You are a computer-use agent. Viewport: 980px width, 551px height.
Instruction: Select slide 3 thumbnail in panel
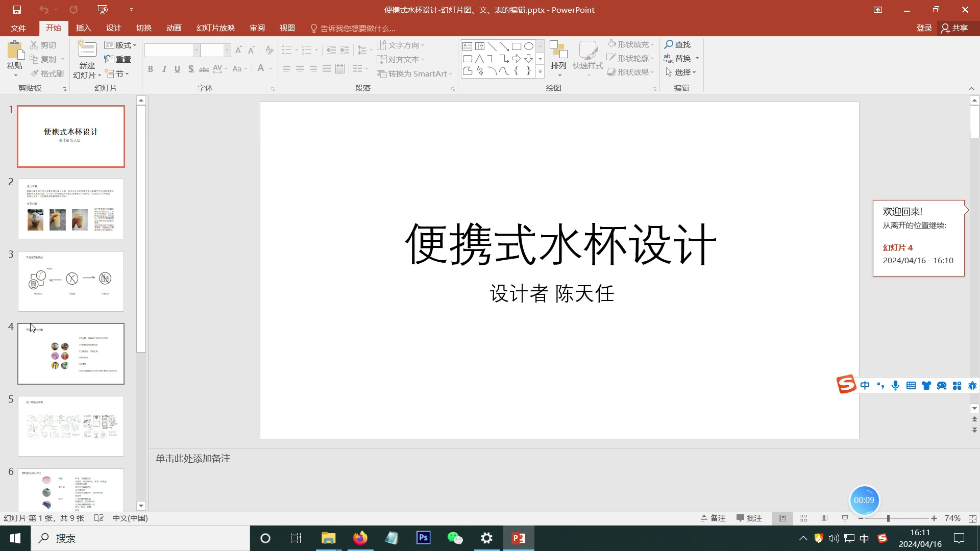[x=71, y=281]
